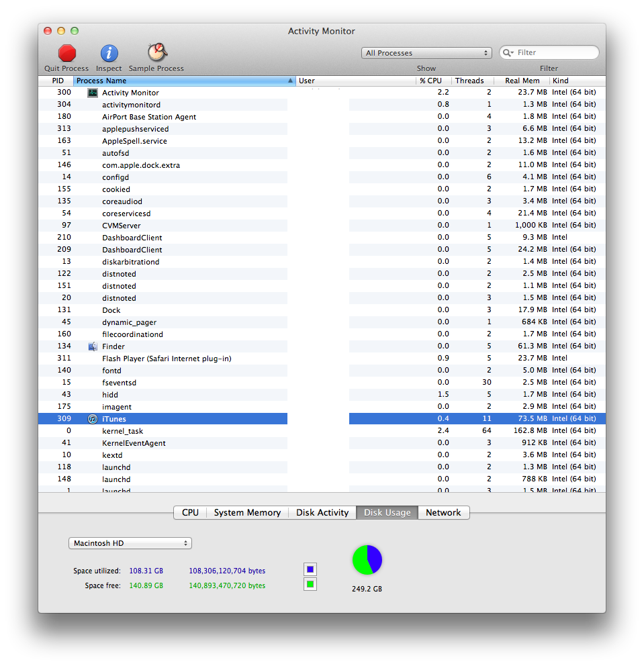The image size is (644, 666).
Task: Click the magnifying glass in Filter field
Action: pyautogui.click(x=508, y=52)
